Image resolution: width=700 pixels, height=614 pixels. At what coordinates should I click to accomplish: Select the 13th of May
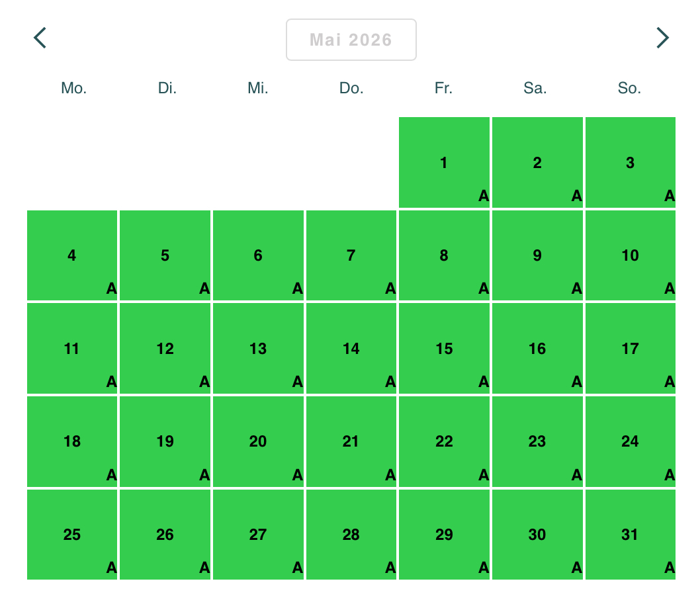[x=258, y=349]
